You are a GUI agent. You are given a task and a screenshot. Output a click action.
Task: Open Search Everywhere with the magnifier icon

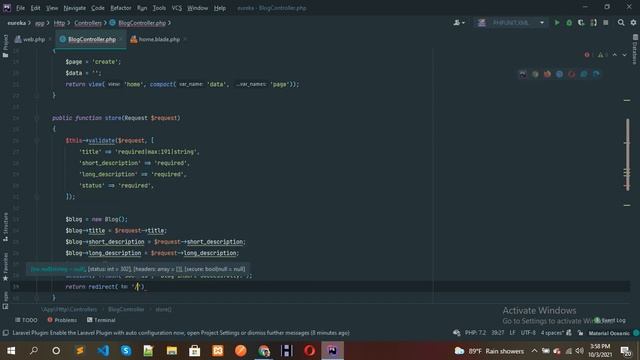[621, 23]
